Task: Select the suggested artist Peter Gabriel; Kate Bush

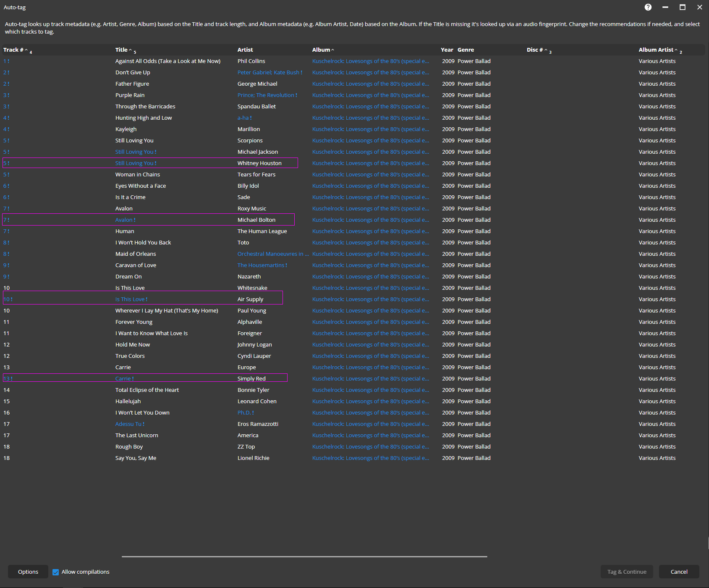Action: tap(268, 73)
